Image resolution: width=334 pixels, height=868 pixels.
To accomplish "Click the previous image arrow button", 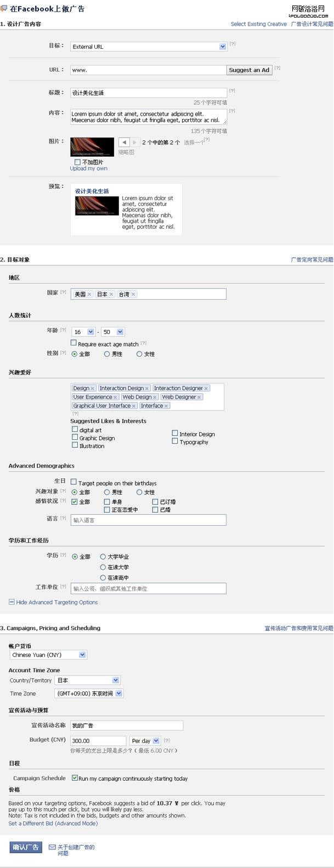I will coord(123,143).
